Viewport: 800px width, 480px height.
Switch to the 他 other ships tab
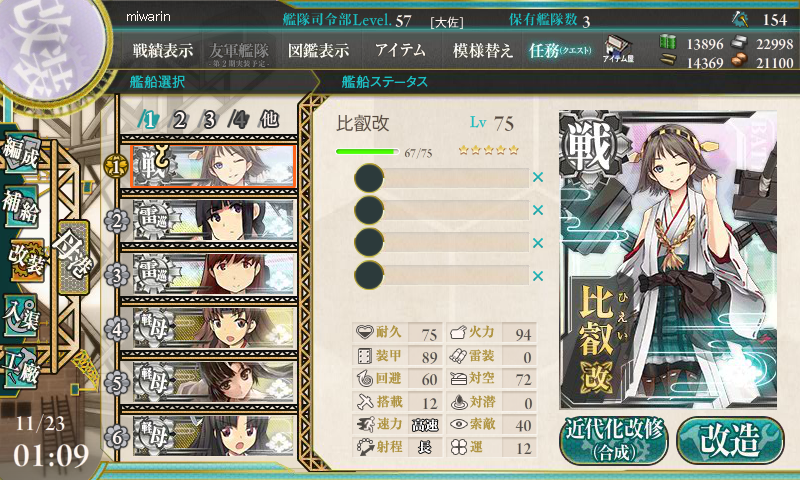269,119
